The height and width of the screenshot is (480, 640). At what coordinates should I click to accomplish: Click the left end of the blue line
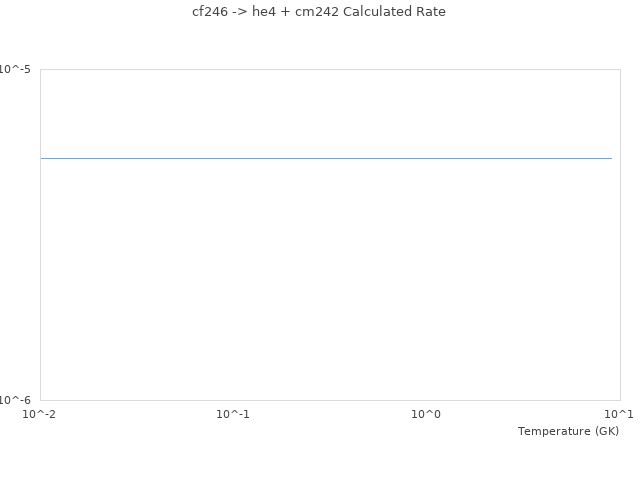[x=42, y=158]
